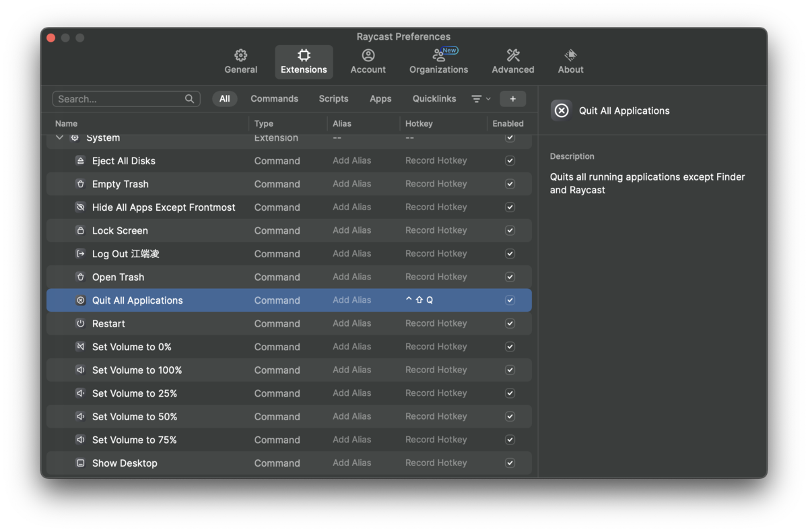
Task: Filter list by Apps
Action: (380, 99)
